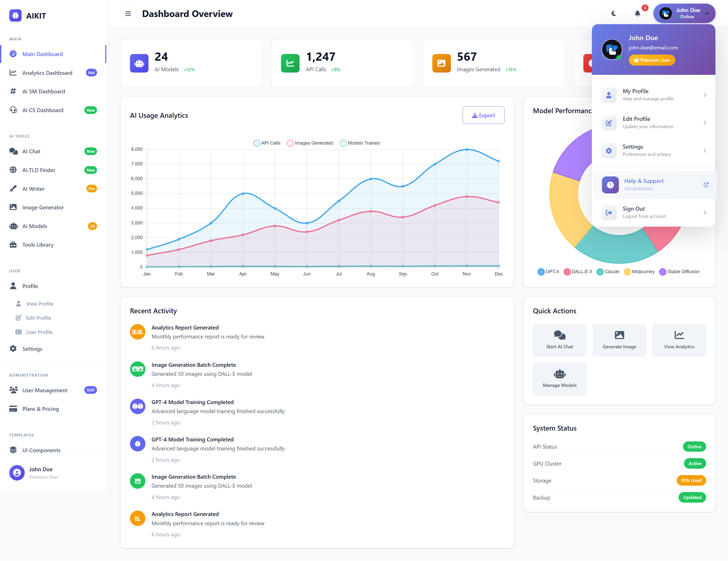Click the Export button
The width and height of the screenshot is (728, 561).
(483, 115)
